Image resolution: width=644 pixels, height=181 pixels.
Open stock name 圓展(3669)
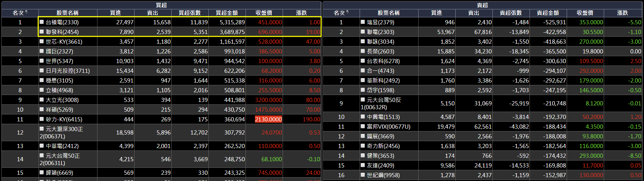[x=381, y=136]
